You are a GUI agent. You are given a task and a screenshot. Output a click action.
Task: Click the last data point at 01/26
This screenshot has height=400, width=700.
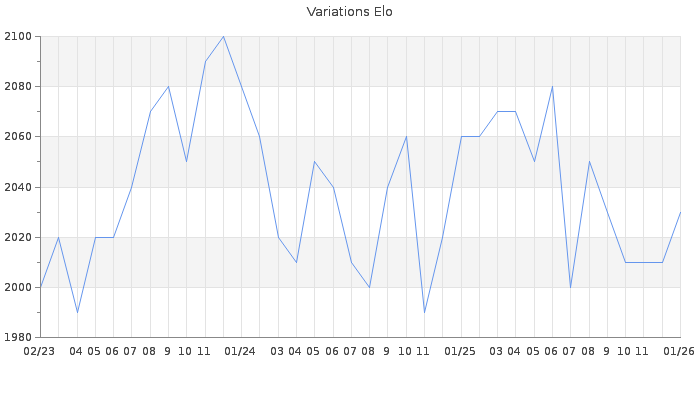click(x=680, y=212)
